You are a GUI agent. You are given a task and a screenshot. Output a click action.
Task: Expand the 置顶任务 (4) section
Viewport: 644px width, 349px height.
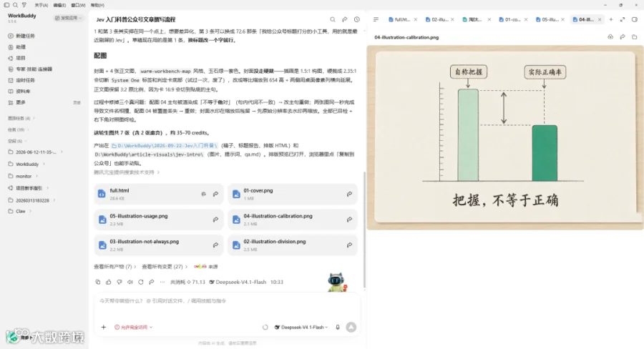[21, 118]
